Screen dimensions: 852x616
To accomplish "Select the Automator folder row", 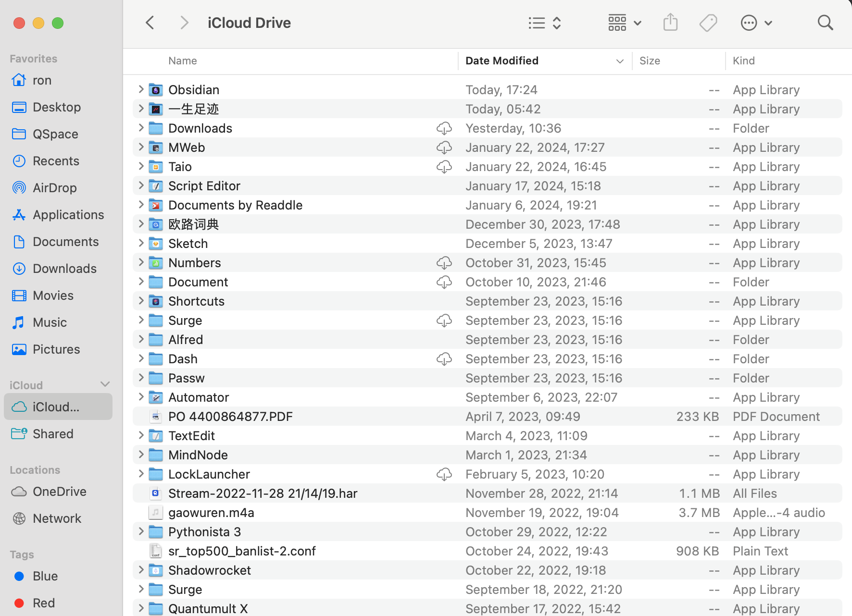I will point(488,397).
